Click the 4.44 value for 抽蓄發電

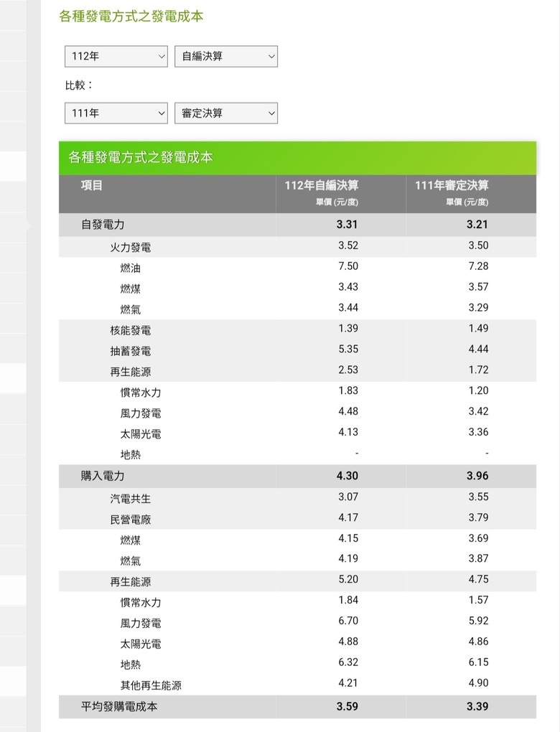(479, 349)
